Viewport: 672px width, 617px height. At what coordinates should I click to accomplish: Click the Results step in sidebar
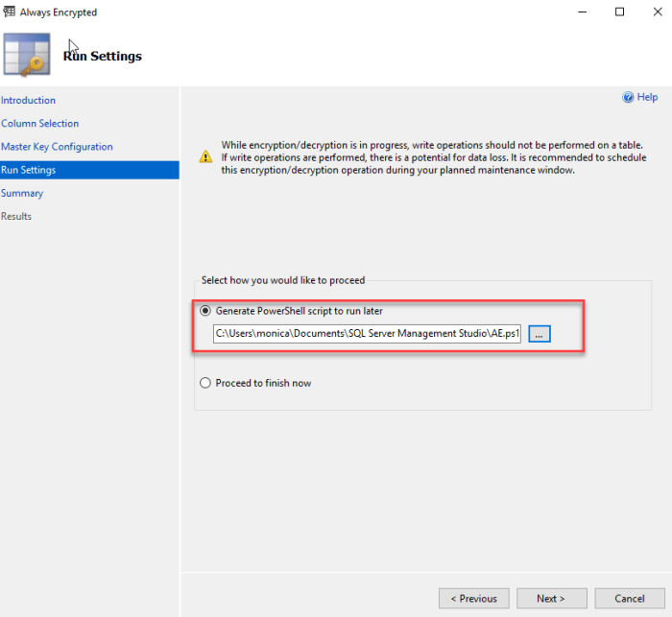pyautogui.click(x=16, y=216)
